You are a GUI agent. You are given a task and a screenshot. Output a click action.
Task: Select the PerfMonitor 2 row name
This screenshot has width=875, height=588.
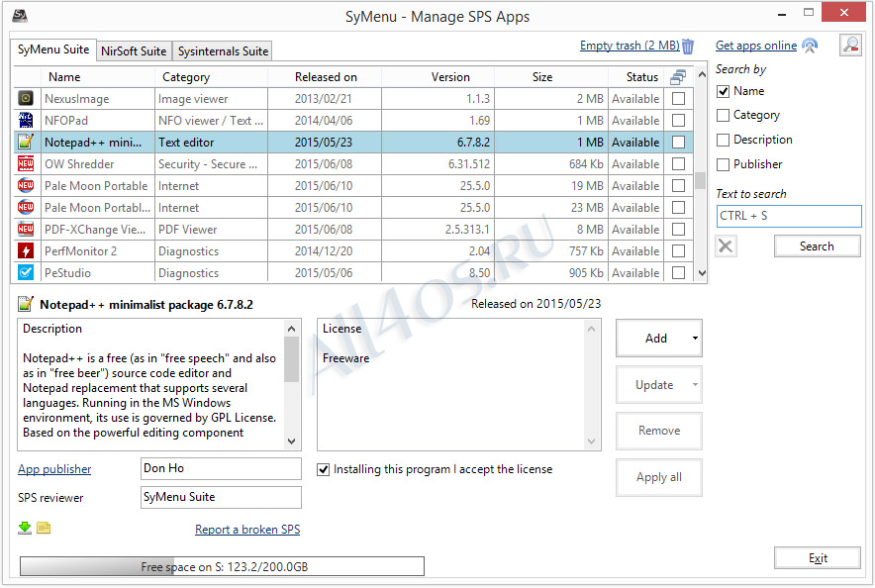(81, 251)
